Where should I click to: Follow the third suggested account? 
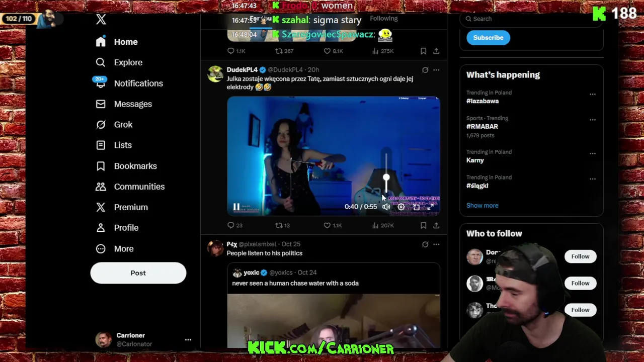(x=580, y=310)
